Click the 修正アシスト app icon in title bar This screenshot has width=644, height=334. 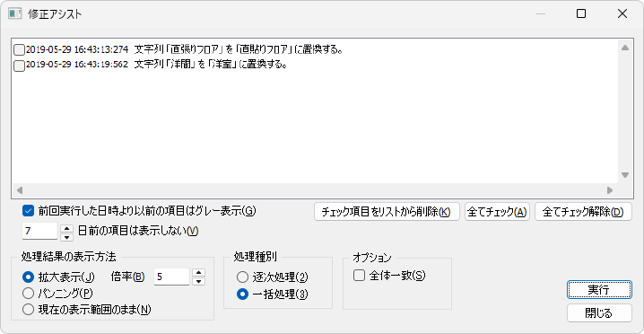click(x=15, y=14)
